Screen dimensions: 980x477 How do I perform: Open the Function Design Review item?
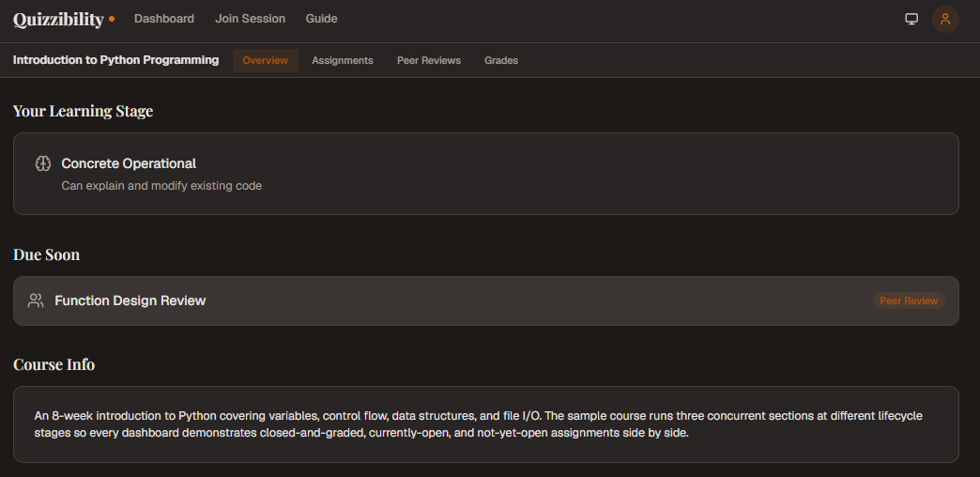coord(485,300)
